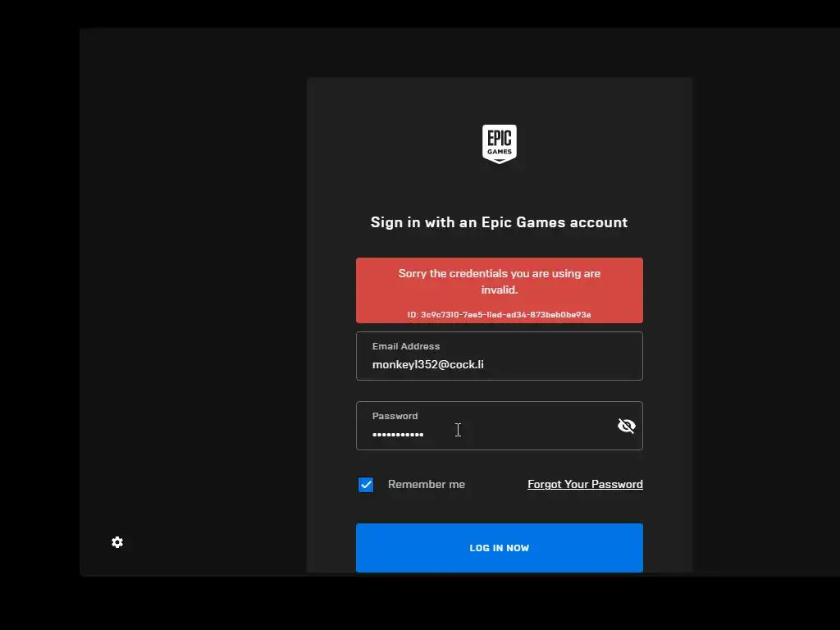This screenshot has height=630, width=840.
Task: Open the settings gear icon
Action: coord(117,542)
